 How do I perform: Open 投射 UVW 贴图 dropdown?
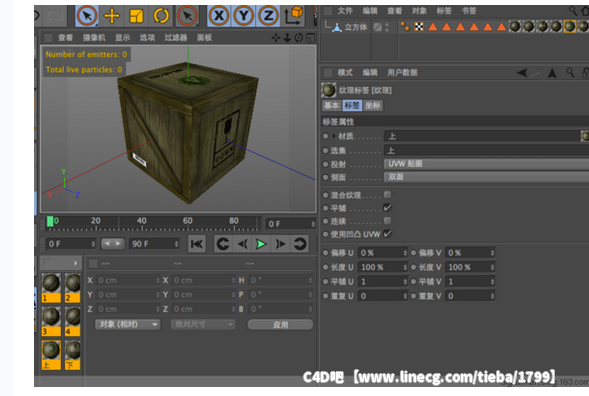point(486,164)
